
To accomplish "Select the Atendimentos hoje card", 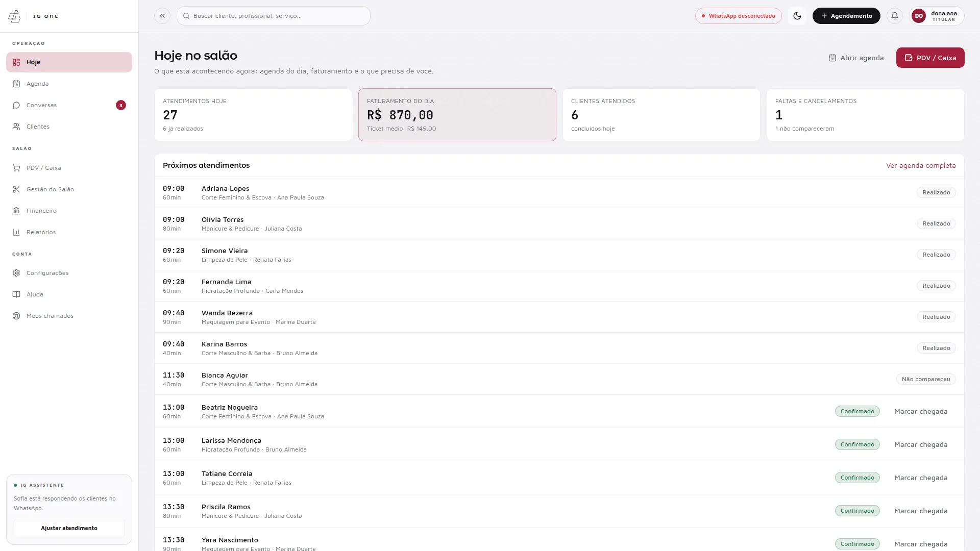I will pos(253,115).
